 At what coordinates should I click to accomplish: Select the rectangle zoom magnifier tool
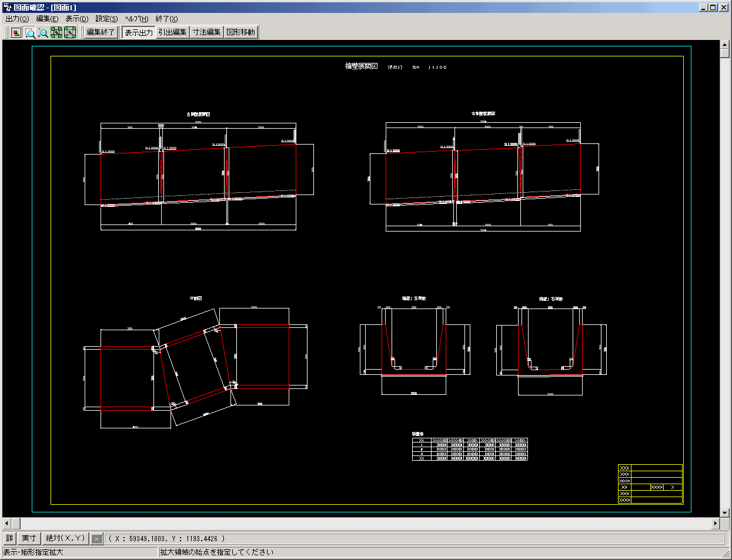point(30,32)
